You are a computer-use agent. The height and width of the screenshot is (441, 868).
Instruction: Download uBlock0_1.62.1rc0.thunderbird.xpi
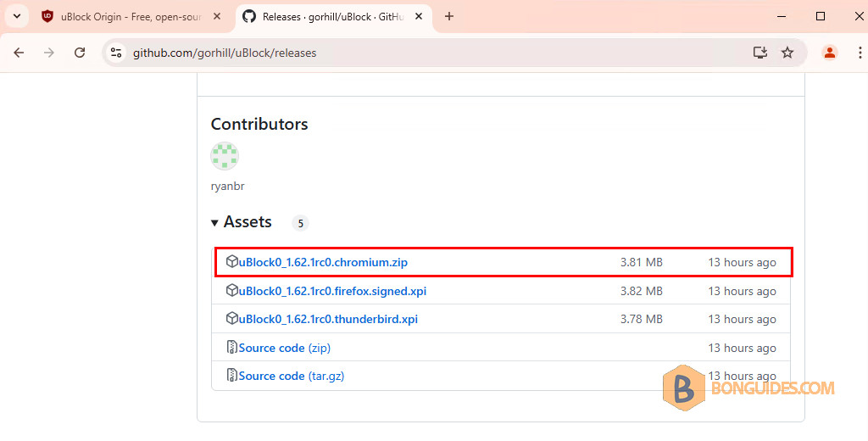tap(328, 319)
